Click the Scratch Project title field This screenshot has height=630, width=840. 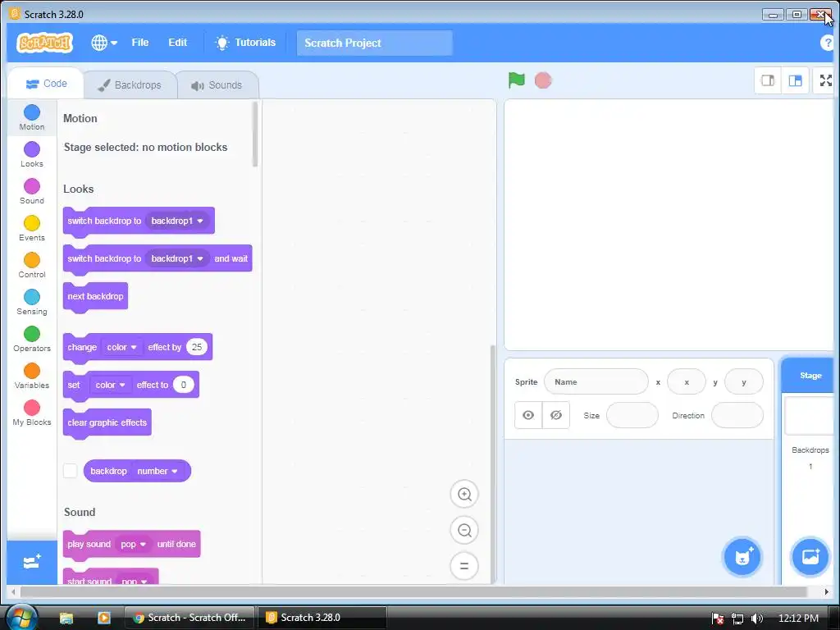coord(374,43)
